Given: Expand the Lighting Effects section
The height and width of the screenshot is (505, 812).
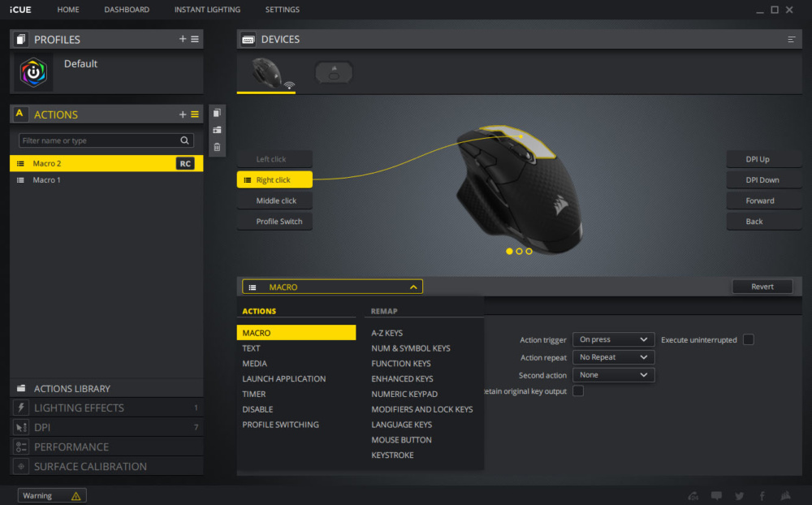Looking at the screenshot, I should 106,408.
